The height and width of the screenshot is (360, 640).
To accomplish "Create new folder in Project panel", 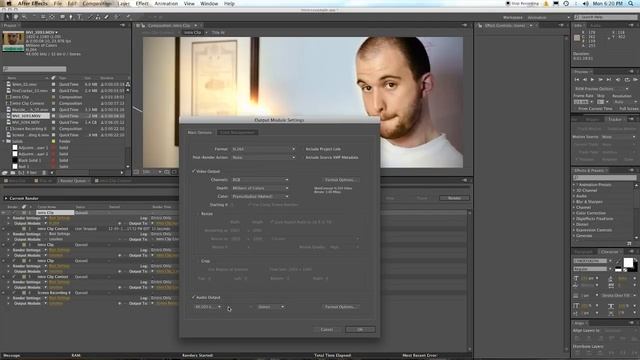I will point(13,173).
